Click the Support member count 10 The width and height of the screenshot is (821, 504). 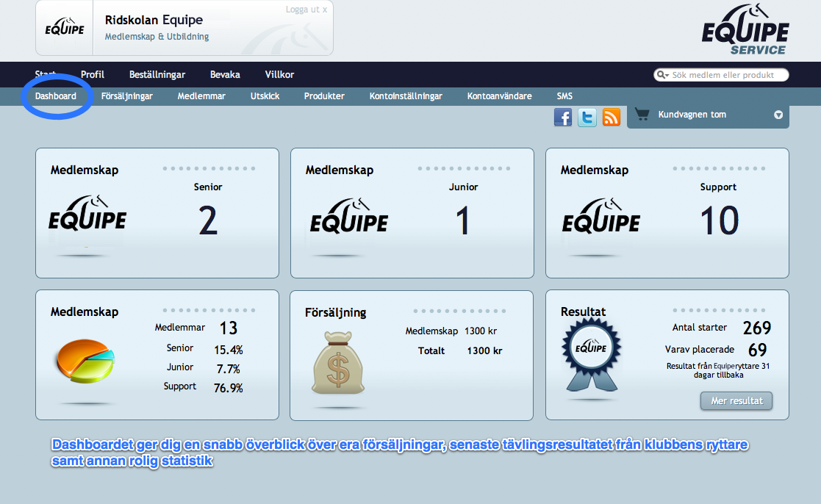pos(720,220)
